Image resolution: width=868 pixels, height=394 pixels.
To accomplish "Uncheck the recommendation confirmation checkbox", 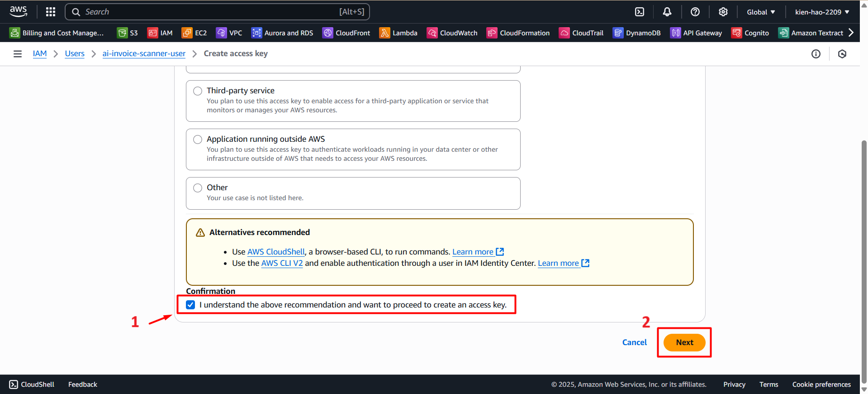I will [x=190, y=305].
